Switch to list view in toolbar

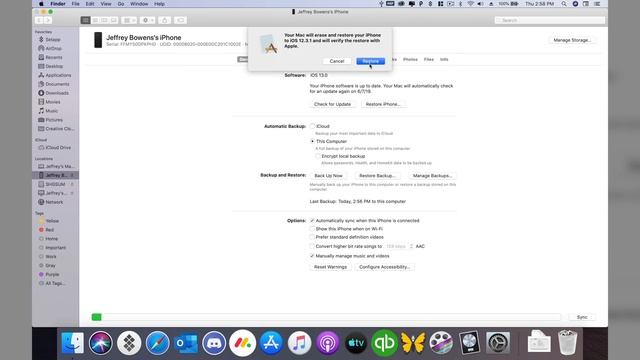pos(95,20)
